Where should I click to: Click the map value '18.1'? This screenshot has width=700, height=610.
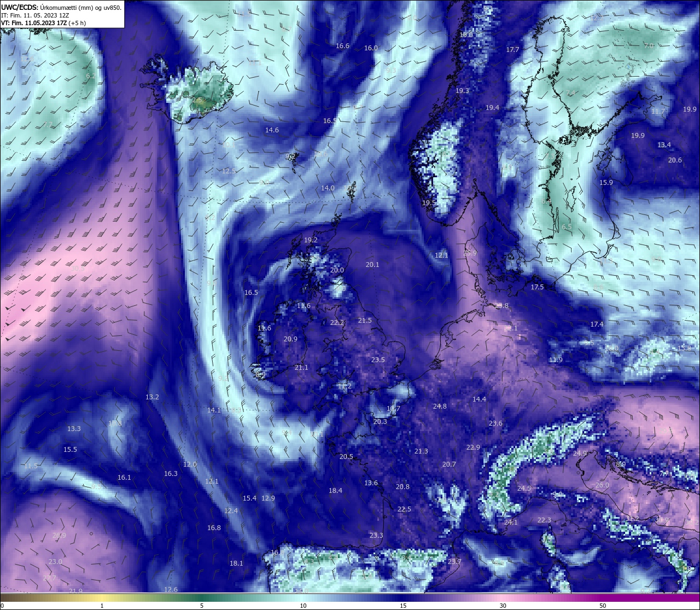pyautogui.click(x=236, y=563)
